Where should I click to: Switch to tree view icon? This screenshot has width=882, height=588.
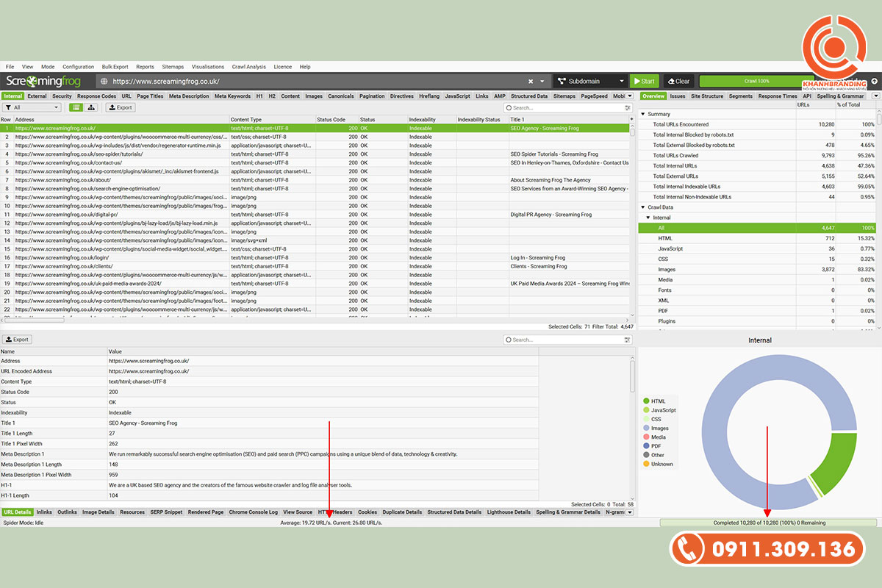click(91, 107)
